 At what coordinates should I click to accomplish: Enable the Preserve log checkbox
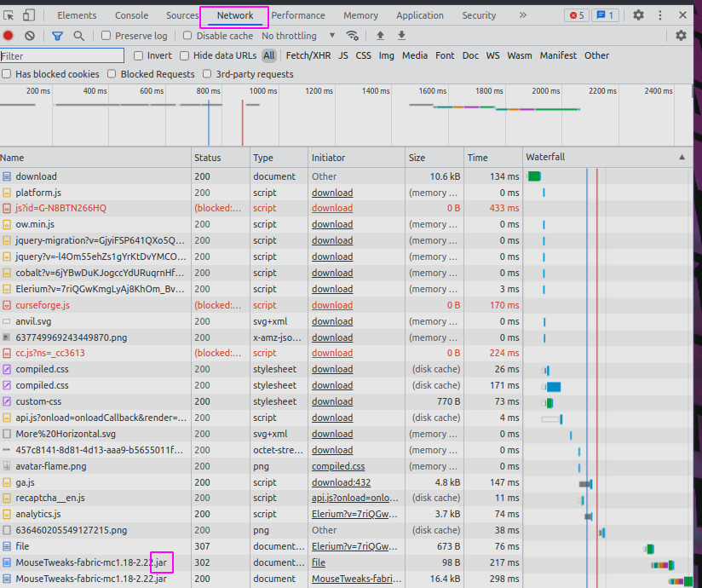[106, 36]
